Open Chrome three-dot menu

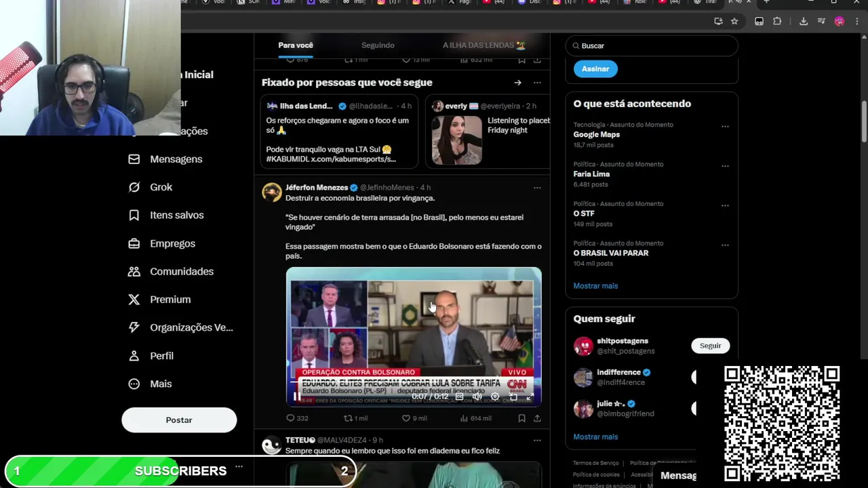click(x=857, y=22)
